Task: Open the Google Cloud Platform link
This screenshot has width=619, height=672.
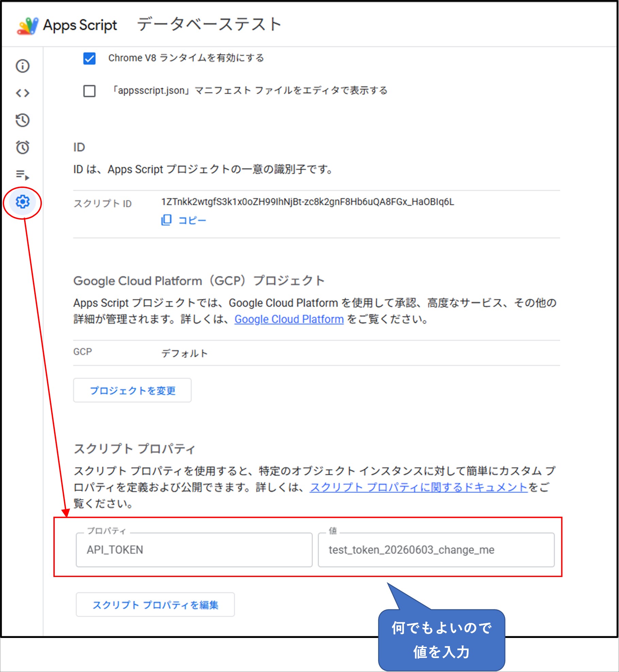Action: tap(289, 319)
